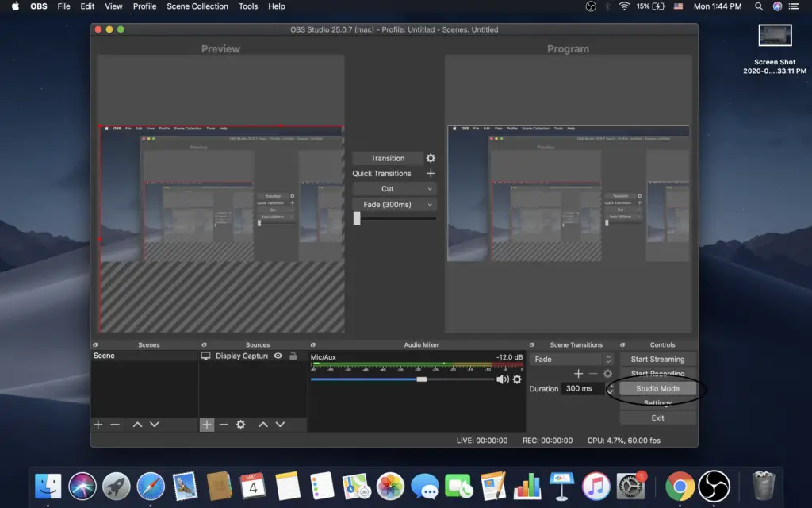Open the Tools menu
This screenshot has width=812, height=508.
pyautogui.click(x=248, y=6)
